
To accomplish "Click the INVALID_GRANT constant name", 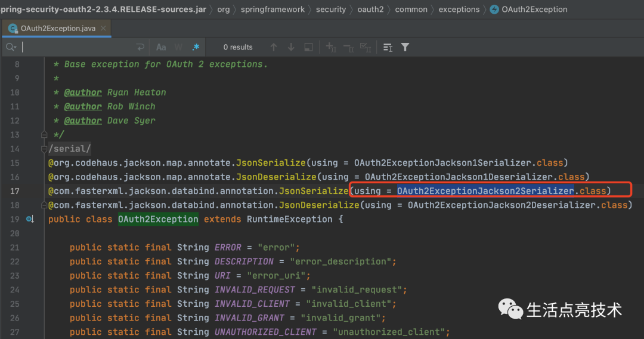I will coord(249,318).
